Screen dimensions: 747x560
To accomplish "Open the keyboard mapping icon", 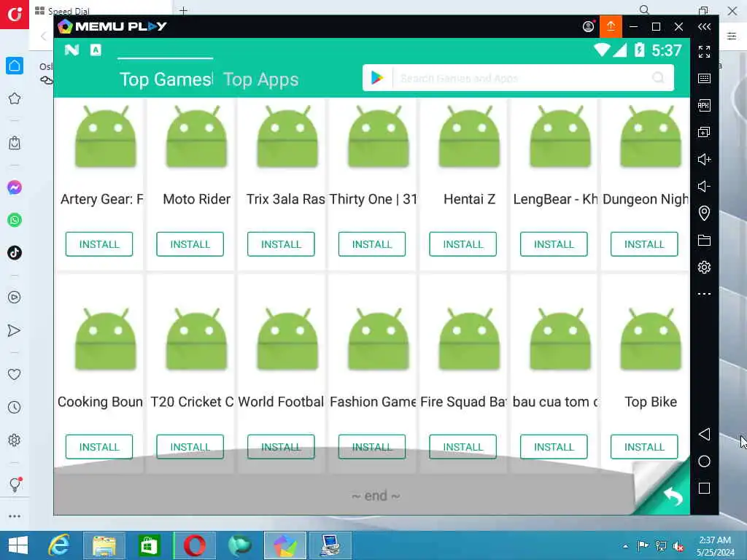I will coord(704,79).
